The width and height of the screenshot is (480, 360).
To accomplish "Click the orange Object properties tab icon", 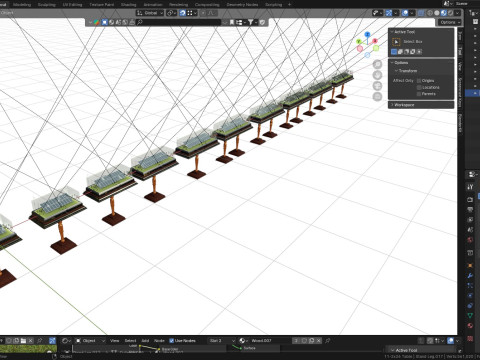I will tap(470, 265).
